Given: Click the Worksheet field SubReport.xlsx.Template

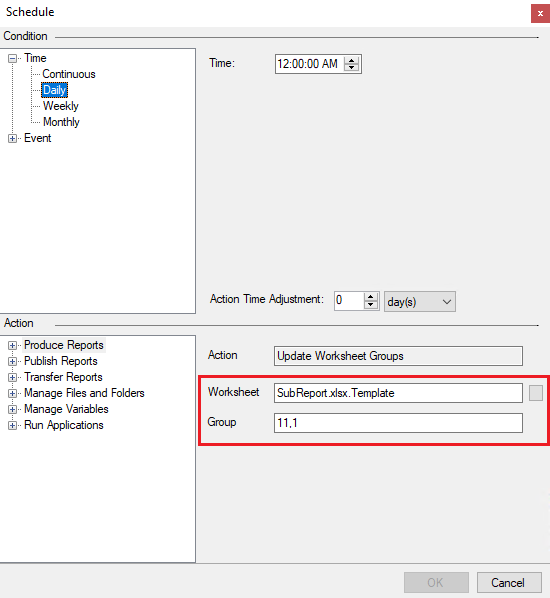Looking at the screenshot, I should [x=398, y=393].
